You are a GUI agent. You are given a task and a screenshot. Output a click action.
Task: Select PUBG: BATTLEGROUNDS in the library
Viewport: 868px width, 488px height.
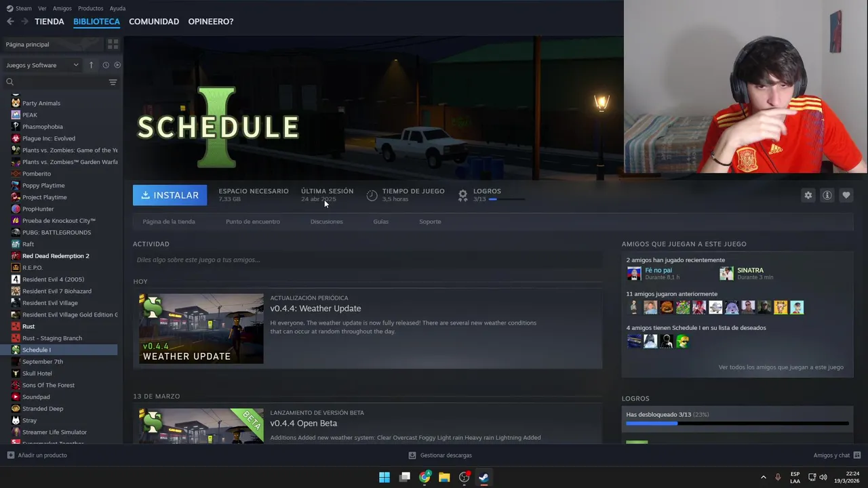[56, 232]
